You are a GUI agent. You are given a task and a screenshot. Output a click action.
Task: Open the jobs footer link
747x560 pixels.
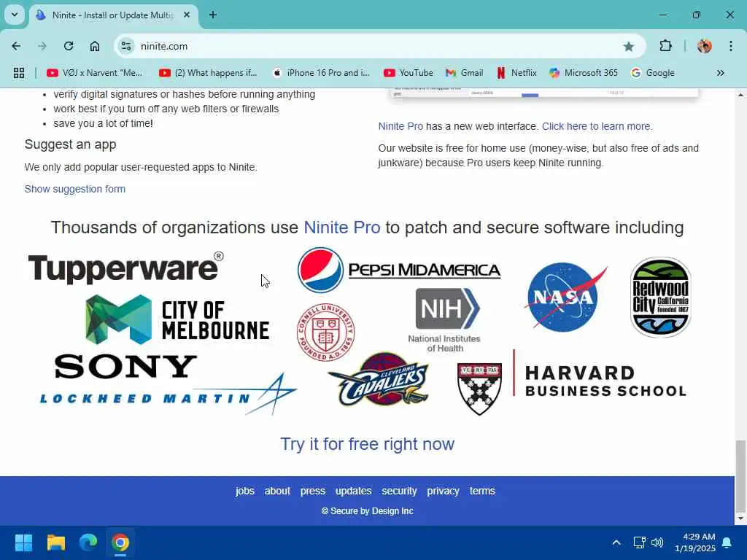pyautogui.click(x=245, y=491)
